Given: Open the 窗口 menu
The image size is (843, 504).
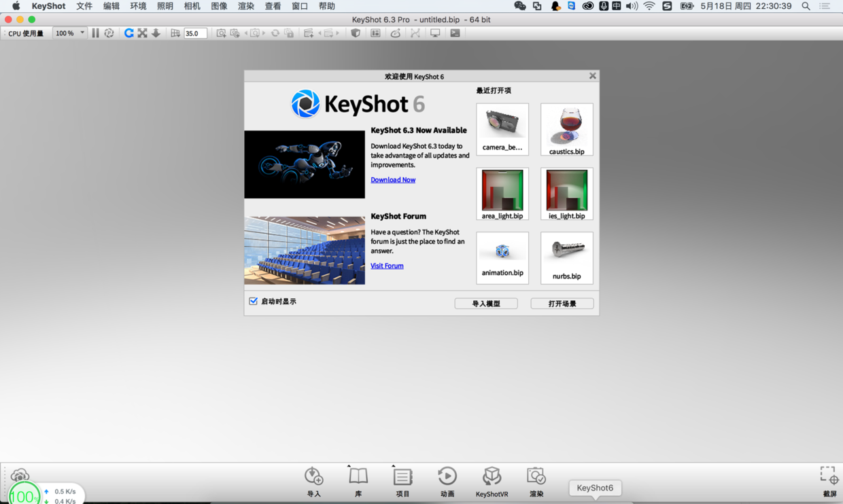Looking at the screenshot, I should tap(300, 6).
